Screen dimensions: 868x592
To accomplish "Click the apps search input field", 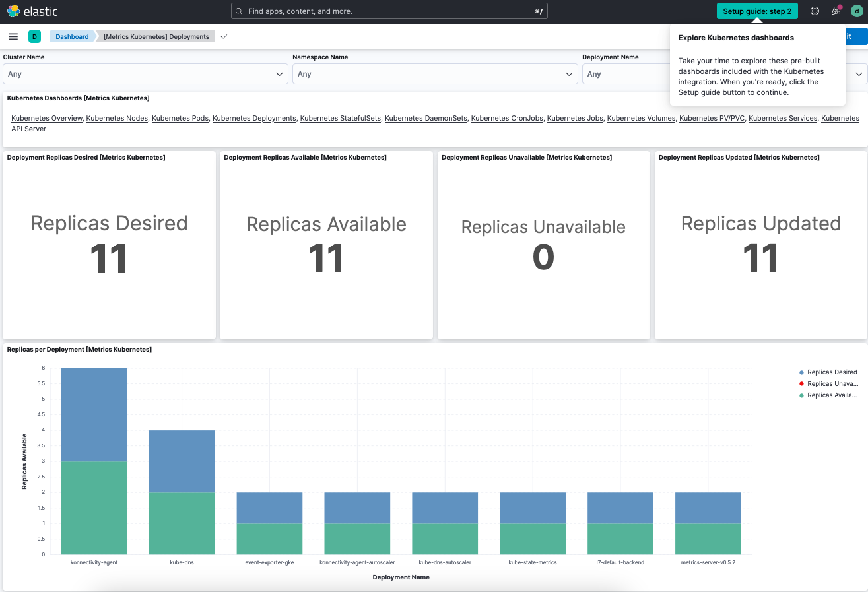I will click(389, 11).
